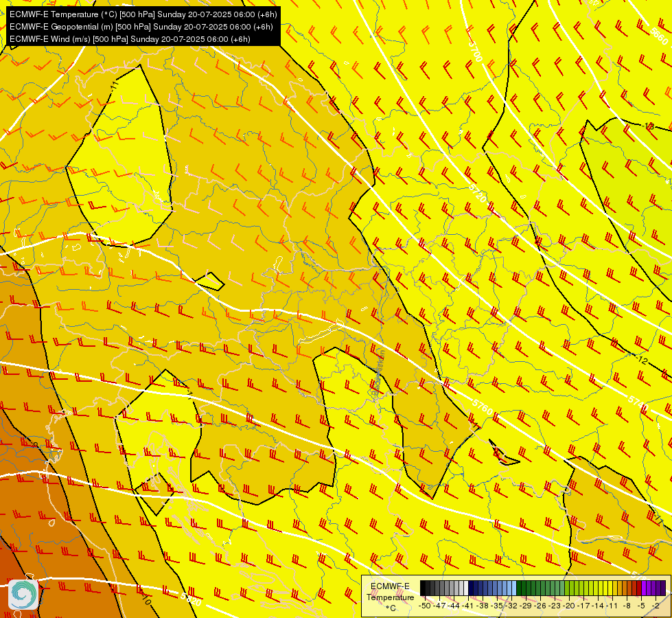The image size is (672, 618).
Task: Click the -47 label on the legend
Action: [x=439, y=606]
